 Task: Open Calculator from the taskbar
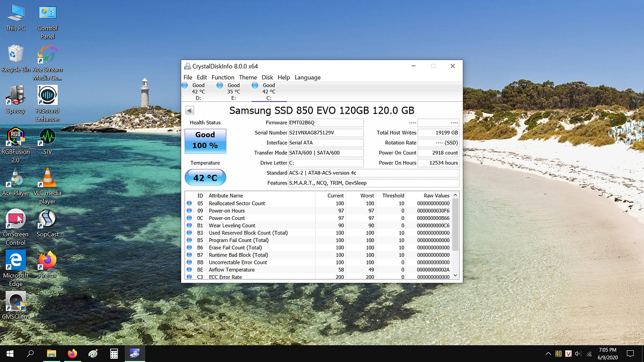(114, 353)
